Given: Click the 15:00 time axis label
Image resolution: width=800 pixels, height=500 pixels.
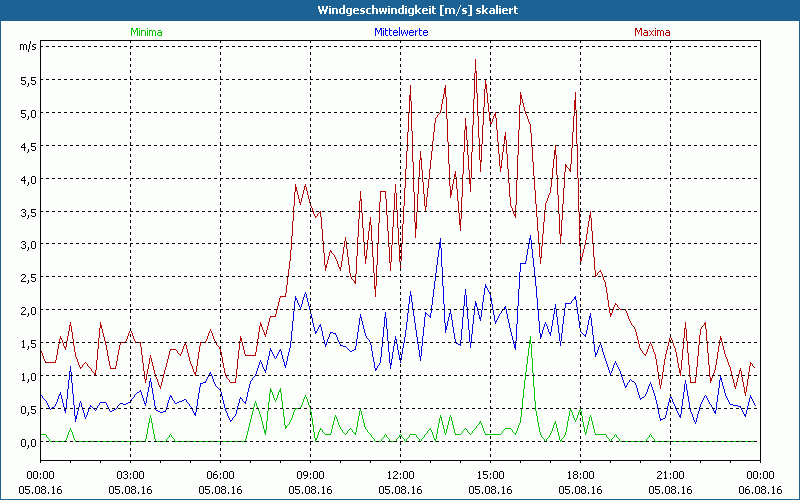Looking at the screenshot, I should (491, 475).
